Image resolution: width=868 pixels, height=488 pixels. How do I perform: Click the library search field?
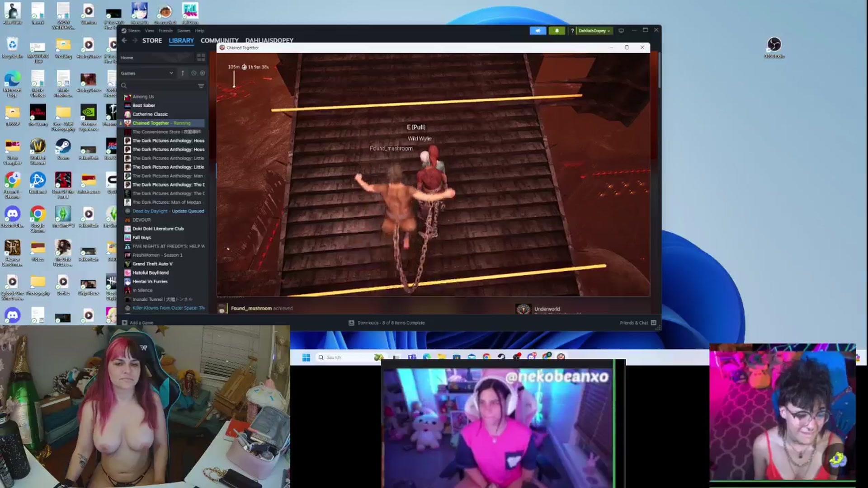click(157, 86)
